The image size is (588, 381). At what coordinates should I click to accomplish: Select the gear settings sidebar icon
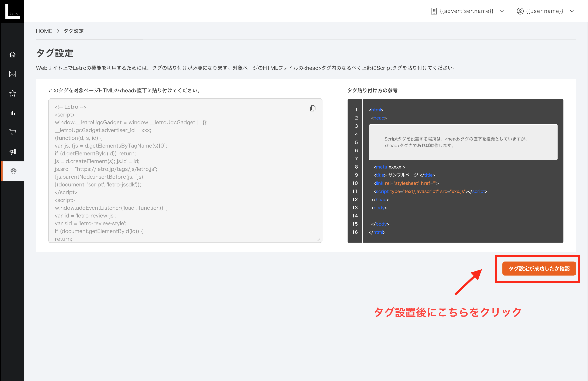(13, 171)
